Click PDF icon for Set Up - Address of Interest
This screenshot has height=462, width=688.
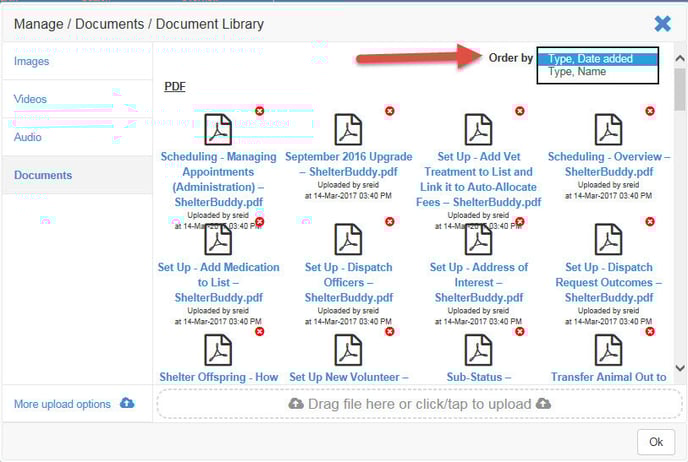478,240
